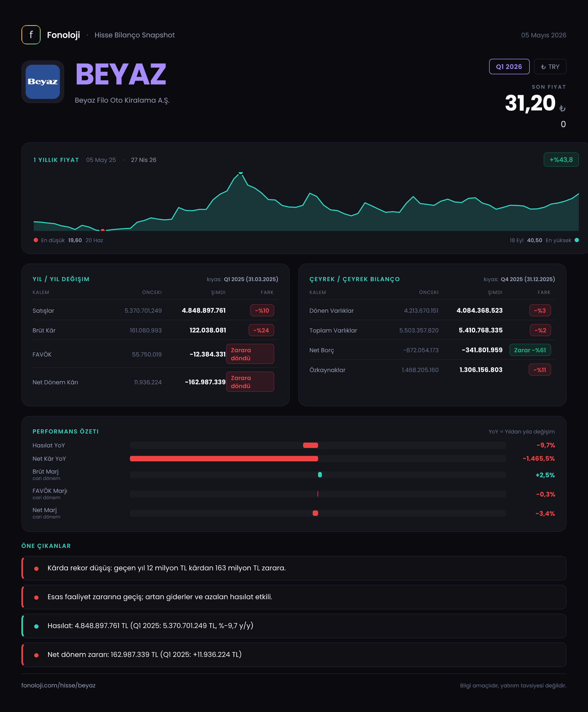Image resolution: width=588 pixels, height=712 pixels.
Task: Click the -3,4% Net Marj value
Action: (x=545, y=513)
